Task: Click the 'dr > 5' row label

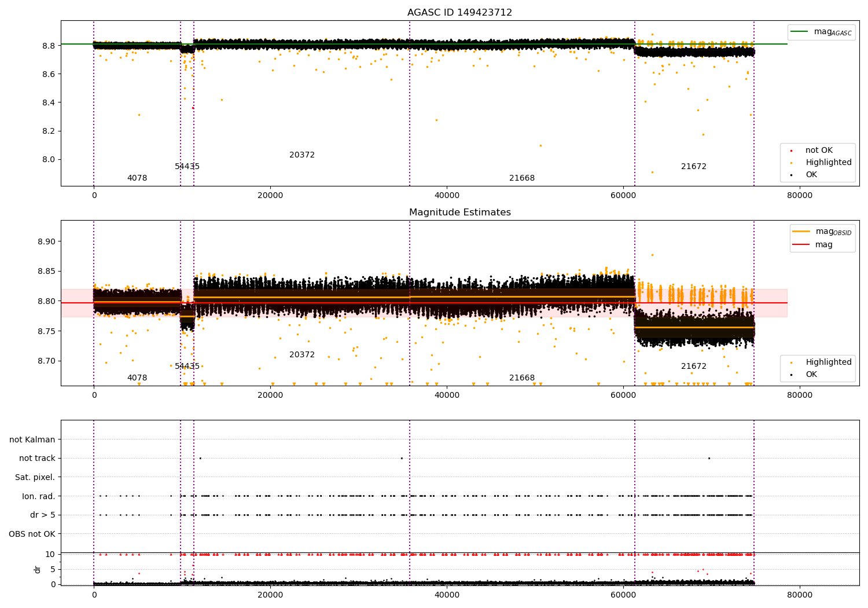Action: pos(43,515)
